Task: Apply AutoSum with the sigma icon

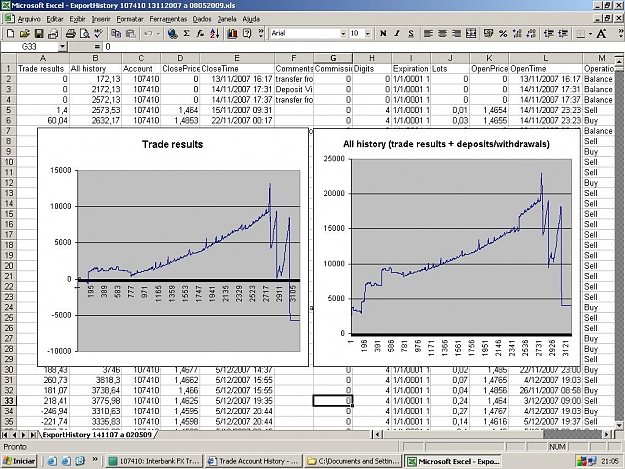Action: [187, 34]
